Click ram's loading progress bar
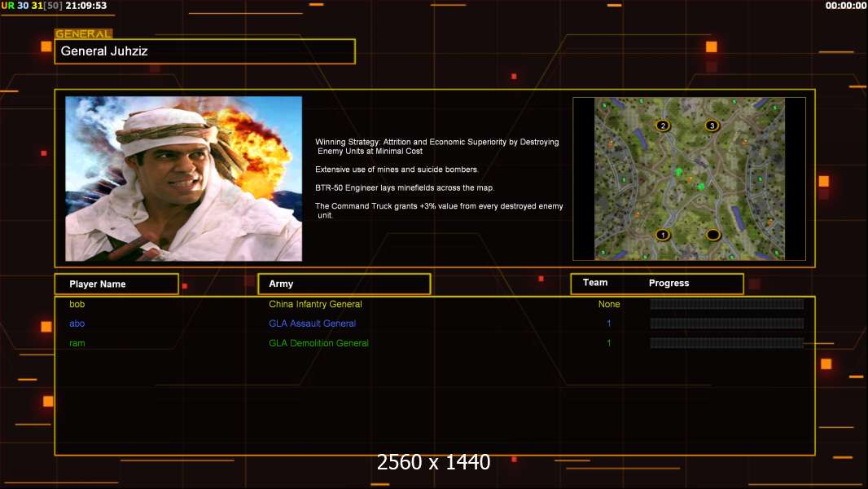Viewport: 868px width, 489px height. pos(726,343)
